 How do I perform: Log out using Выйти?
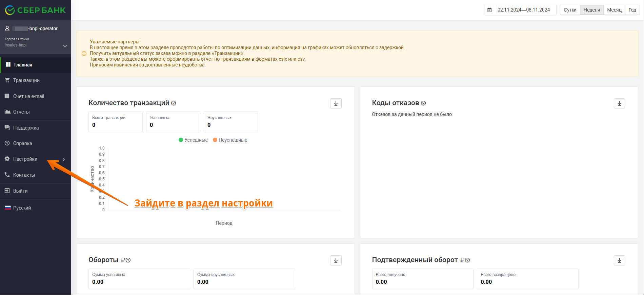(20, 191)
